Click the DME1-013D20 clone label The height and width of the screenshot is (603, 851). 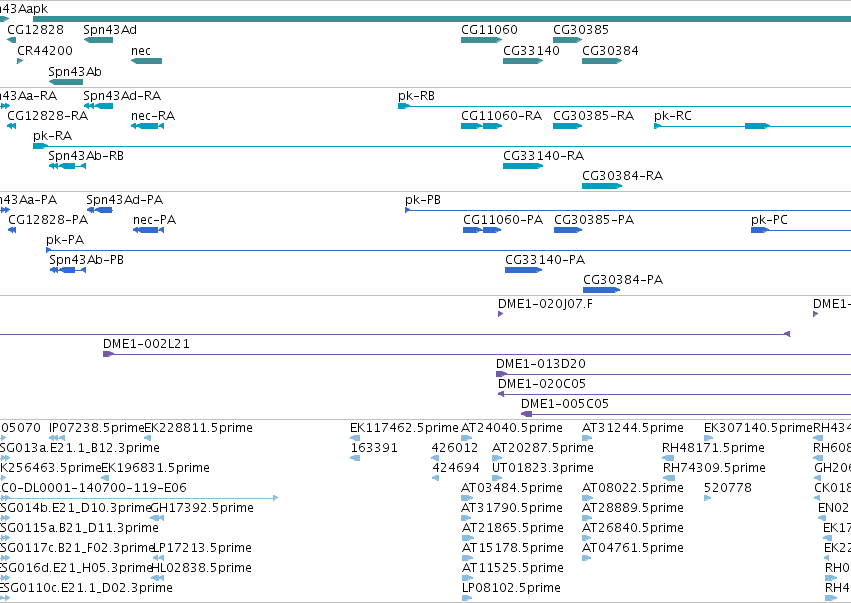click(541, 364)
